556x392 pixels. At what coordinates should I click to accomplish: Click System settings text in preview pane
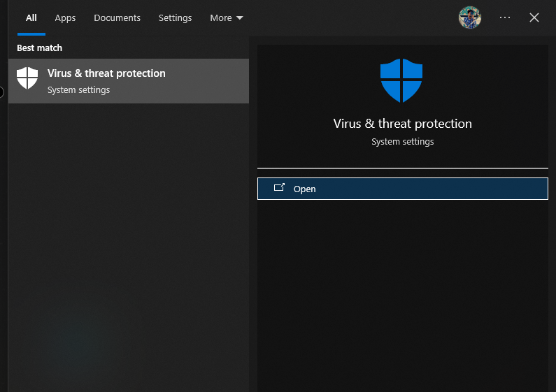[x=402, y=142]
